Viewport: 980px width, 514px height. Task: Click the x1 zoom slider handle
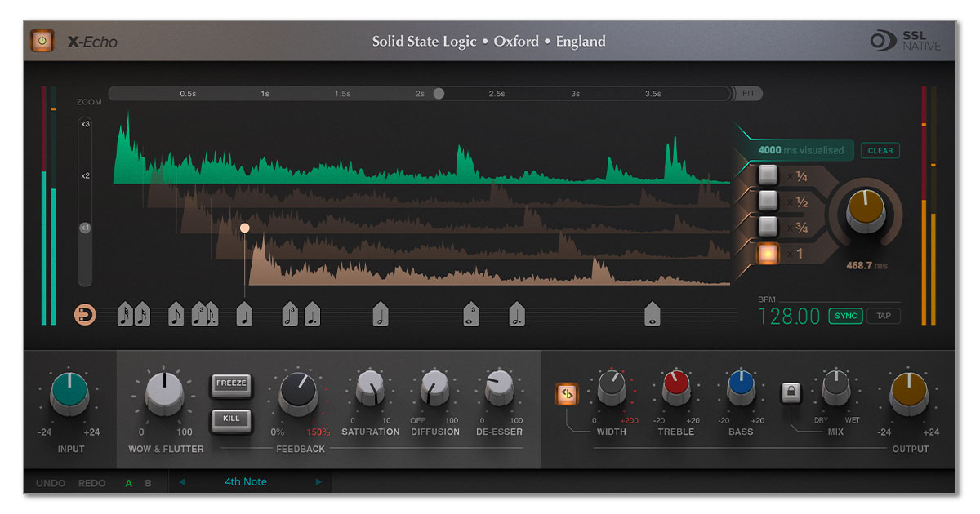[x=85, y=228]
